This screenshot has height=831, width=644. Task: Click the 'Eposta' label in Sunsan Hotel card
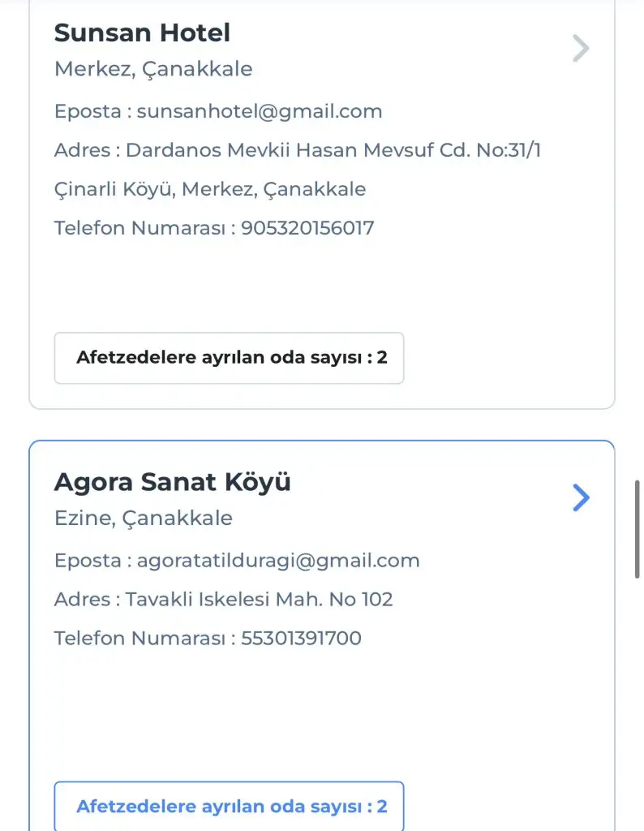88,111
